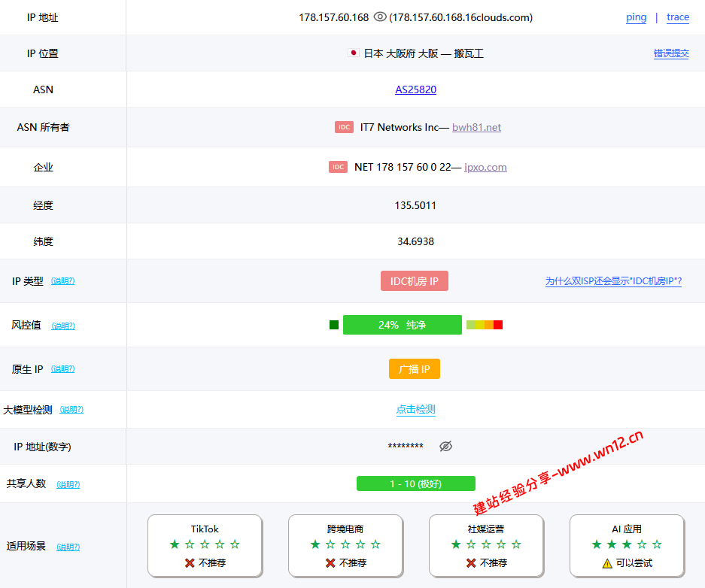Viewport: 705px width, 588px height.
Task: Reveal IP with the eye icon beside 178.157.60.168
Action: (380, 17)
